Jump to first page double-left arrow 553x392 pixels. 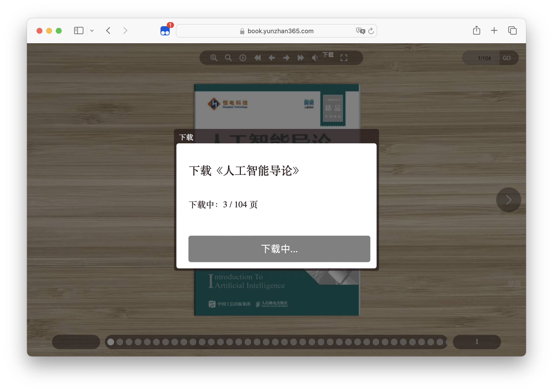pyautogui.click(x=257, y=58)
